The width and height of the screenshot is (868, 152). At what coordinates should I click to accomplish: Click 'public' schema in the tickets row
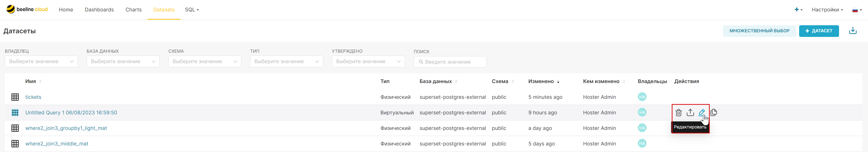(499, 97)
